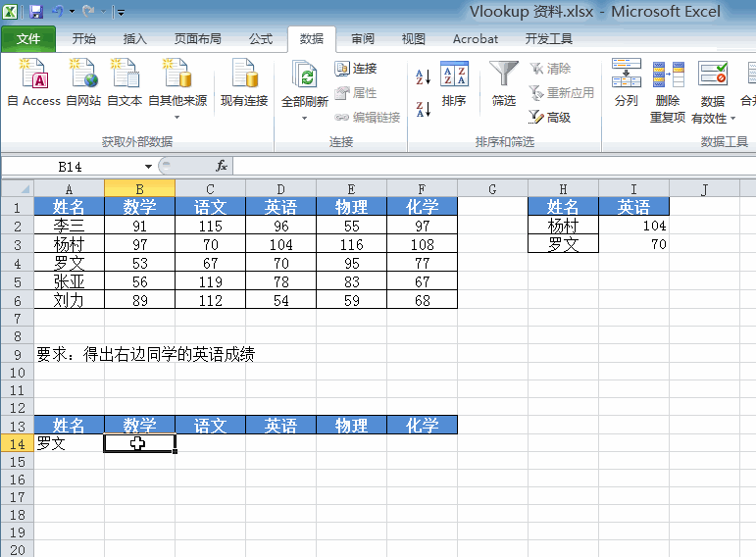Select cell H2 containing 杨村
The height and width of the screenshot is (557, 756).
pos(563,226)
